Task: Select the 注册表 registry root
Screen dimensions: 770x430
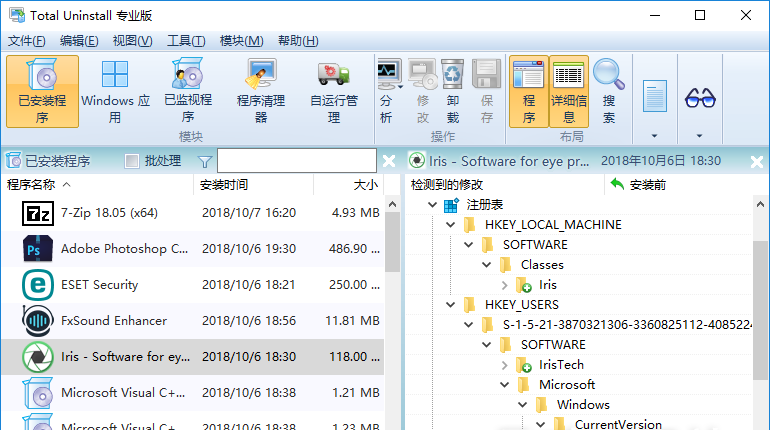Action: click(x=484, y=205)
